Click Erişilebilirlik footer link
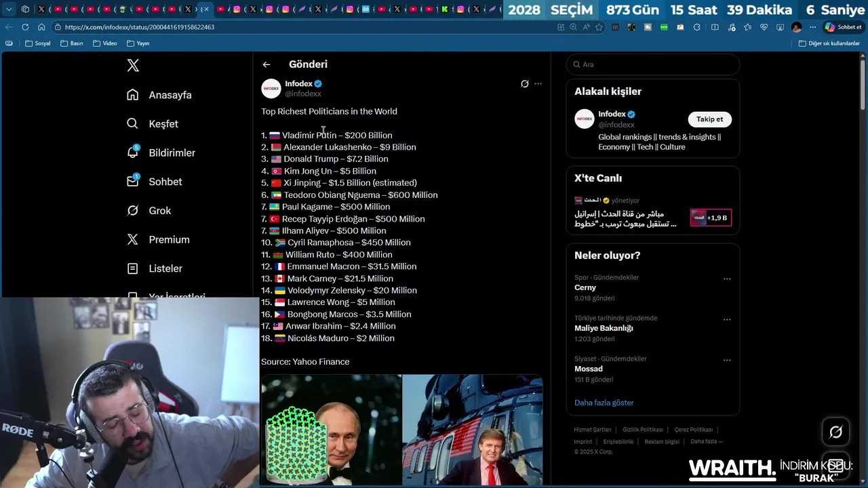 (618, 442)
